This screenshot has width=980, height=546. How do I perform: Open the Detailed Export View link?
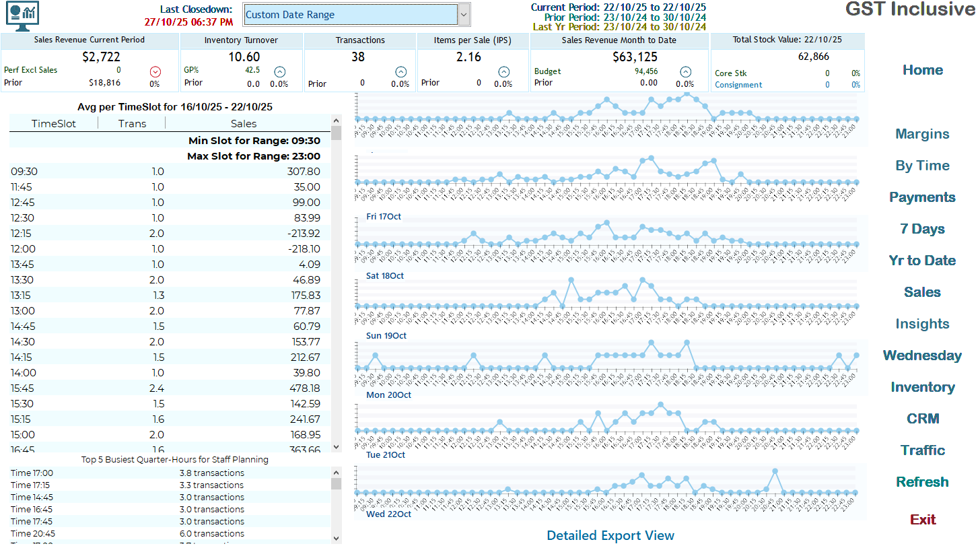[x=610, y=535]
